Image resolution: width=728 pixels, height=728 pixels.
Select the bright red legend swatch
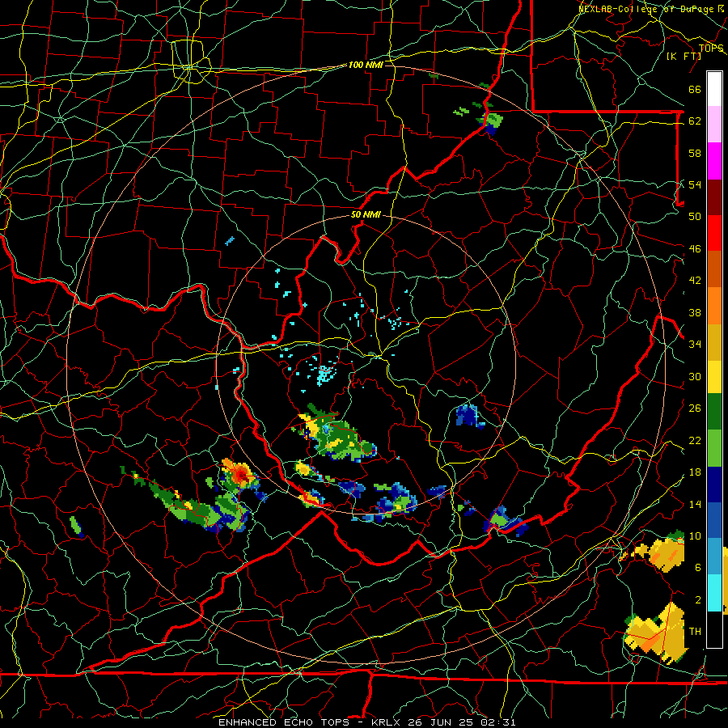(714, 233)
